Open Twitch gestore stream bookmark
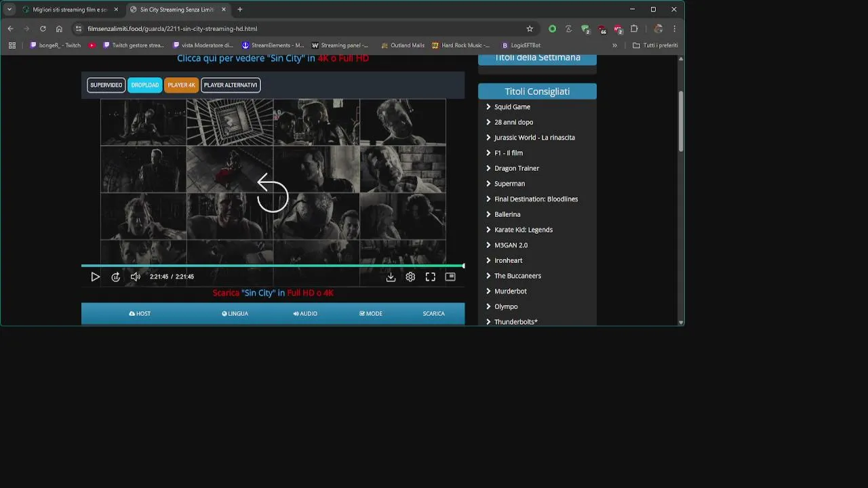 point(134,45)
